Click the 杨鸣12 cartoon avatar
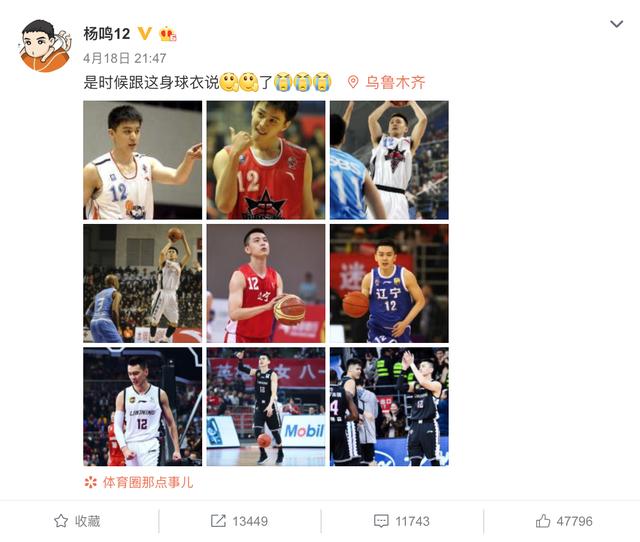The height and width of the screenshot is (542, 640). point(44,46)
